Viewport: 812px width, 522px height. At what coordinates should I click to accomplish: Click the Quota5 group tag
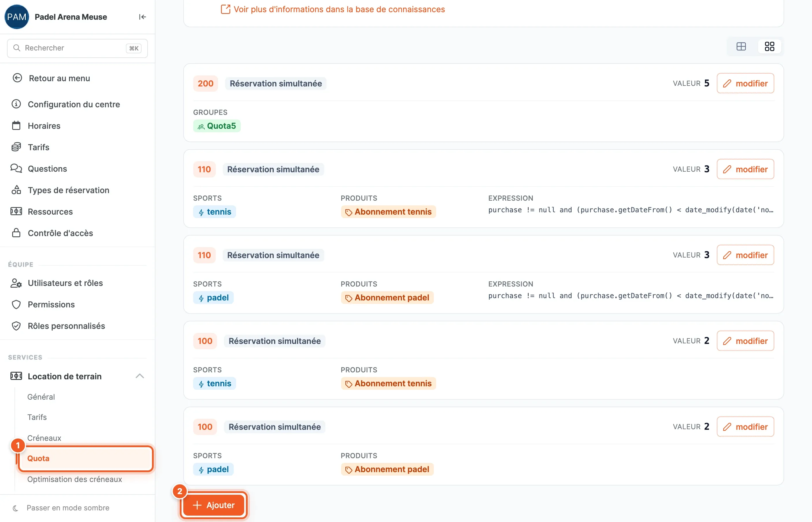(217, 126)
